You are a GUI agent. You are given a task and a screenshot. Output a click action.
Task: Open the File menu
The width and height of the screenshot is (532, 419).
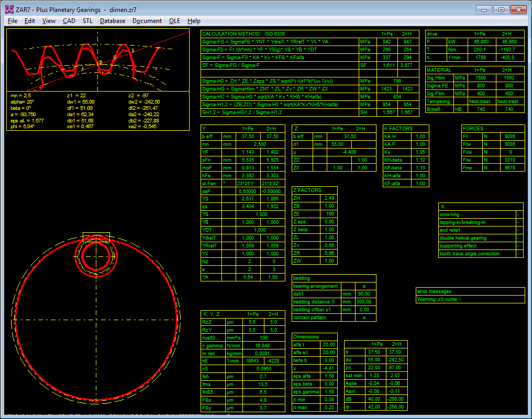point(12,21)
